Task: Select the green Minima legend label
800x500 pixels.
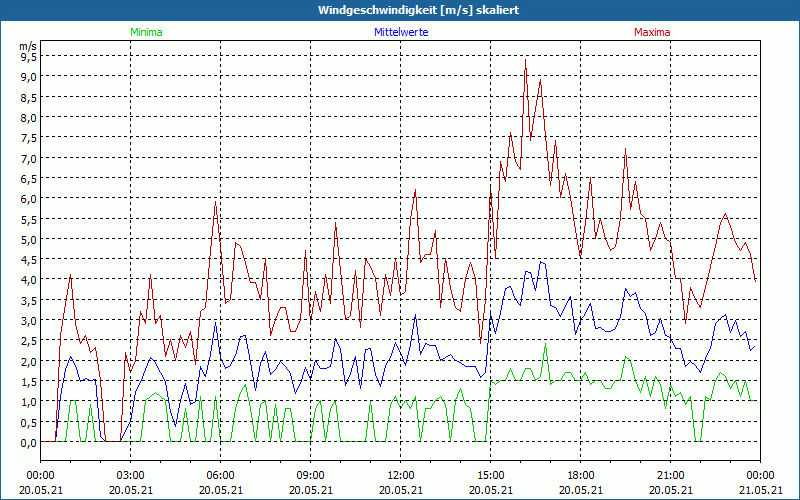Action: [146, 32]
